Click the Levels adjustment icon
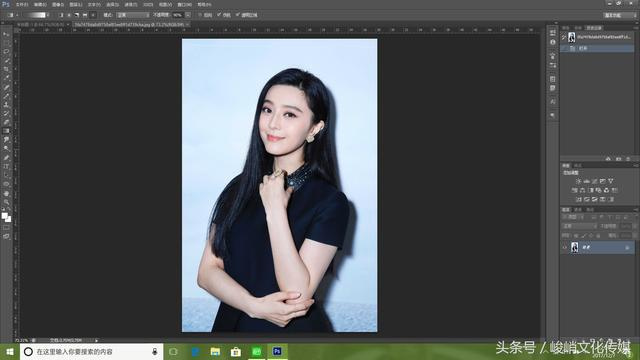This screenshot has height=360, width=640. point(587,181)
